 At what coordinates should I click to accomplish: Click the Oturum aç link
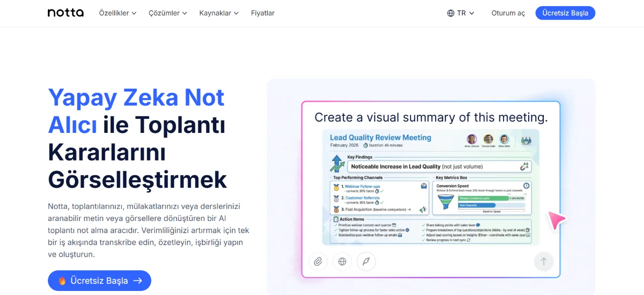click(508, 13)
